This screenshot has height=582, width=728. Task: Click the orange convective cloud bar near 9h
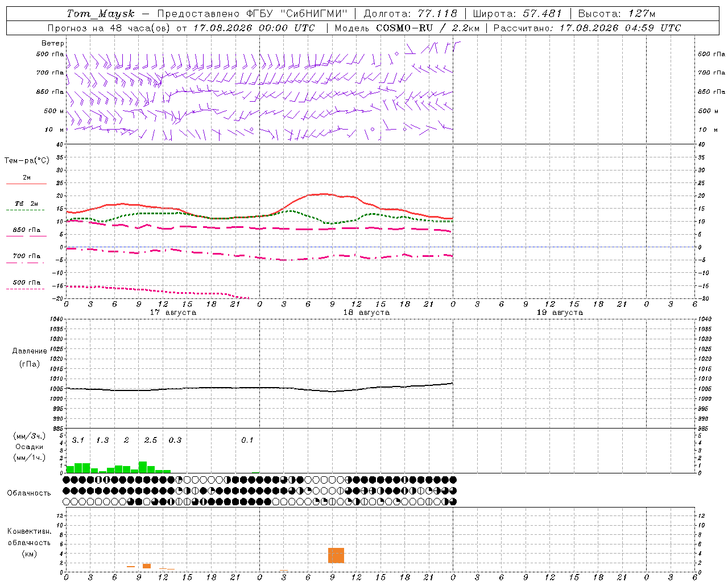point(336,555)
